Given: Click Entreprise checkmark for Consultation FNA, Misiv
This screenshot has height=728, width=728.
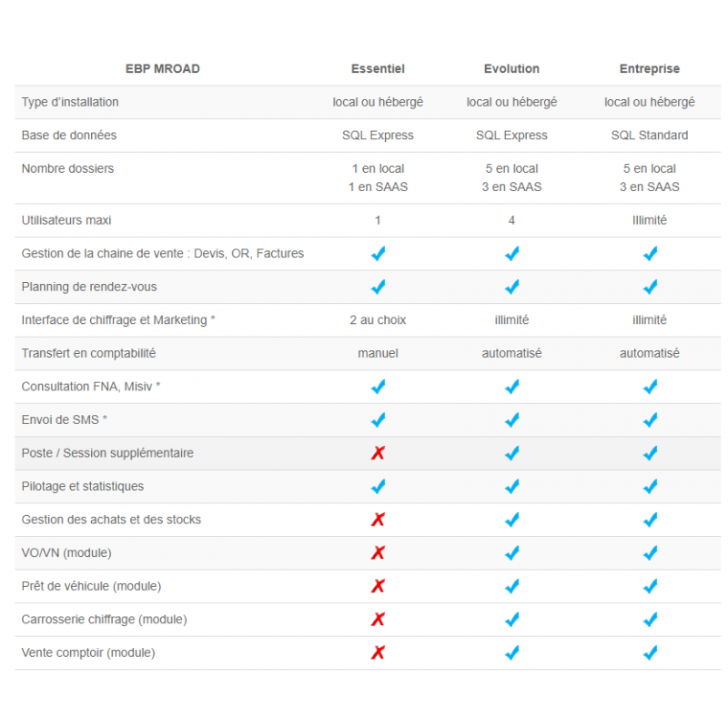Looking at the screenshot, I should (x=650, y=387).
